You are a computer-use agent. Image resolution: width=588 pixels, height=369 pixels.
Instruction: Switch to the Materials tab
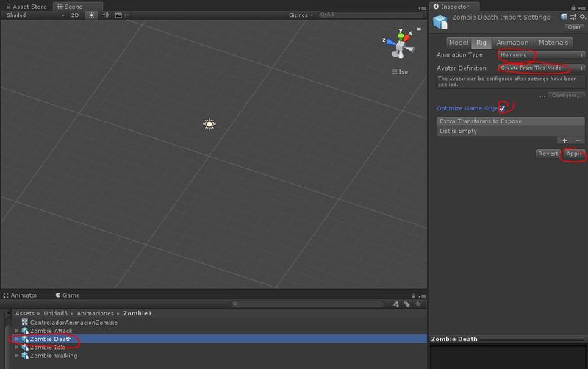[x=553, y=43]
